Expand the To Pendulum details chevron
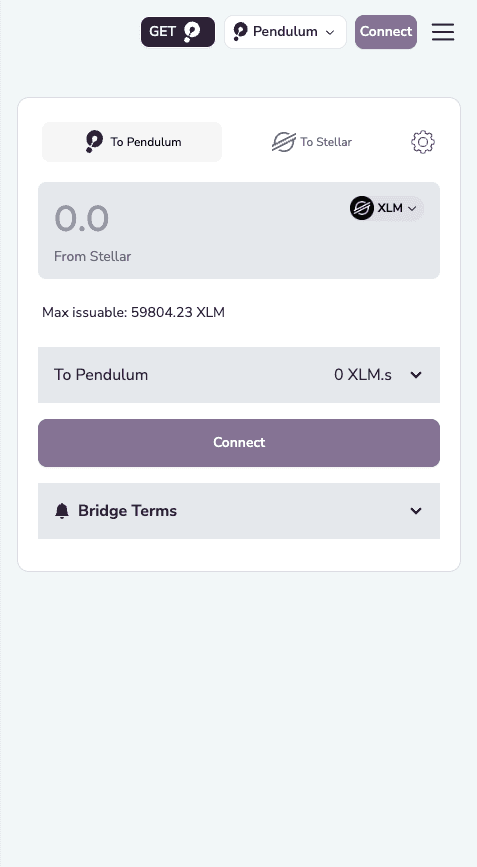The image size is (477, 867). 416,375
